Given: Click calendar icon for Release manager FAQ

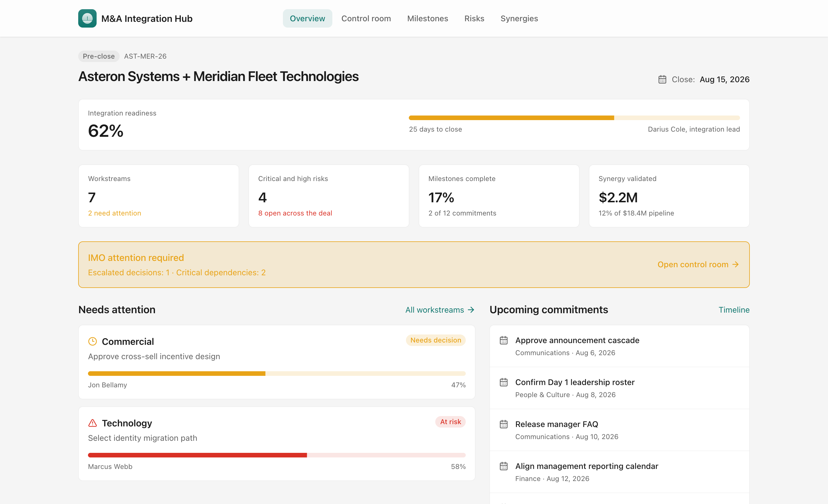Looking at the screenshot, I should point(503,424).
